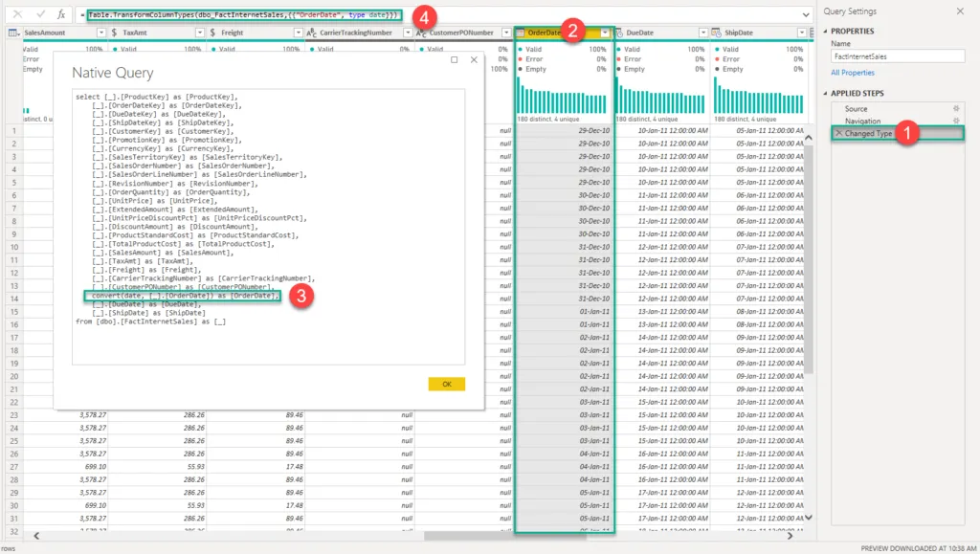
Task: Open the OrderDate column filter dropdown
Action: [604, 33]
